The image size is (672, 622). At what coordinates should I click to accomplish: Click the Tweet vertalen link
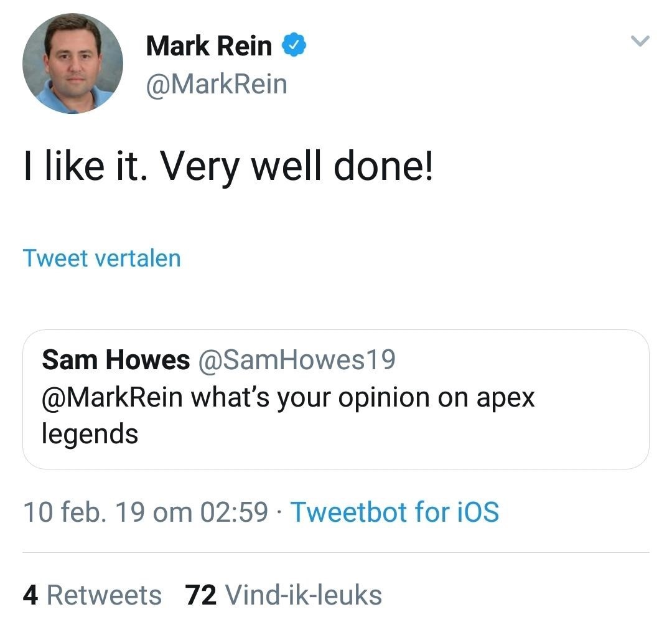point(101,258)
